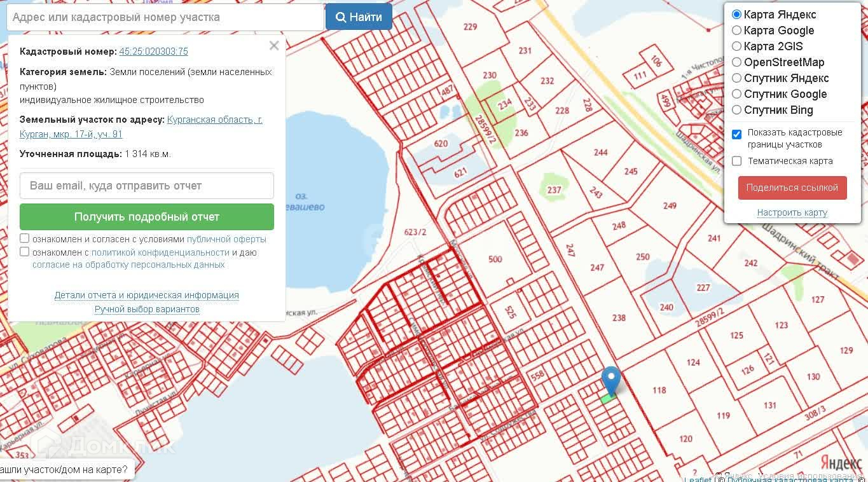Open Настроить карту link
The image size is (868, 482).
tap(792, 212)
